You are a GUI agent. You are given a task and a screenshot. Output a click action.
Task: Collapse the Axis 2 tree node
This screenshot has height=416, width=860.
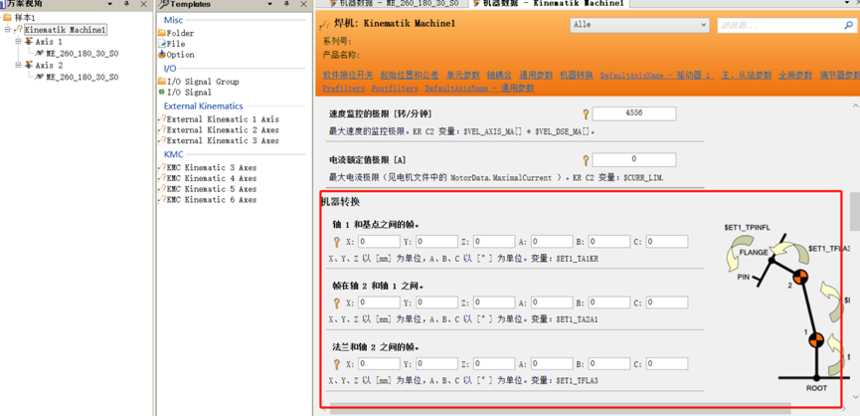click(18, 65)
